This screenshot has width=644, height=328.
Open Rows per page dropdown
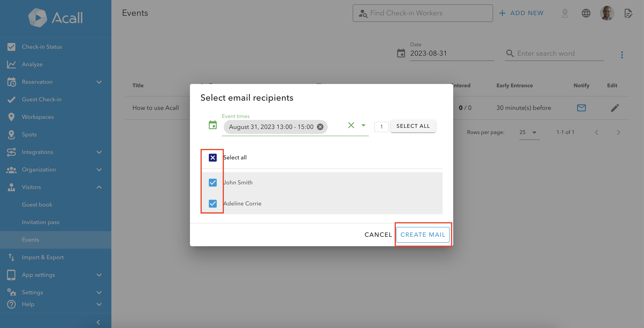pos(529,132)
